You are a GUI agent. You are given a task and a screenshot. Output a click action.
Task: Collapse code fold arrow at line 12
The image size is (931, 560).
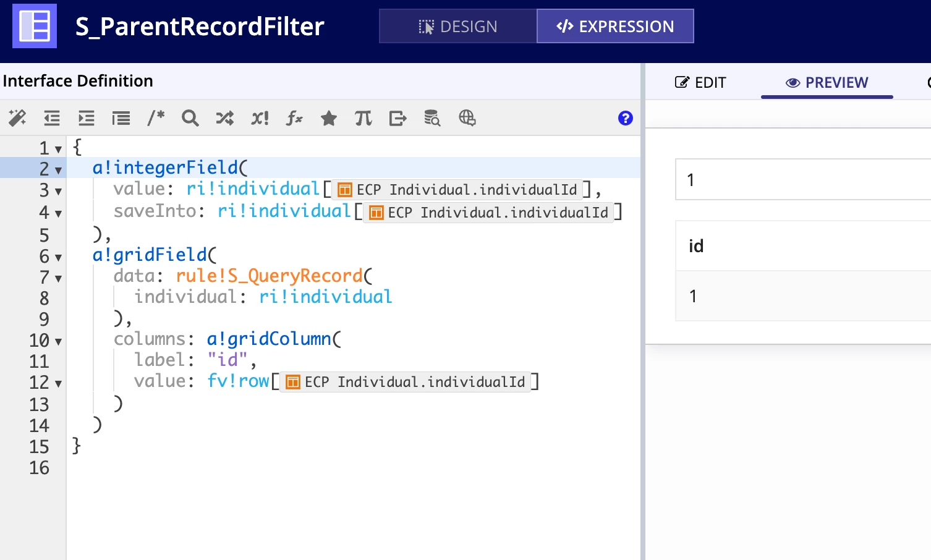coord(58,384)
